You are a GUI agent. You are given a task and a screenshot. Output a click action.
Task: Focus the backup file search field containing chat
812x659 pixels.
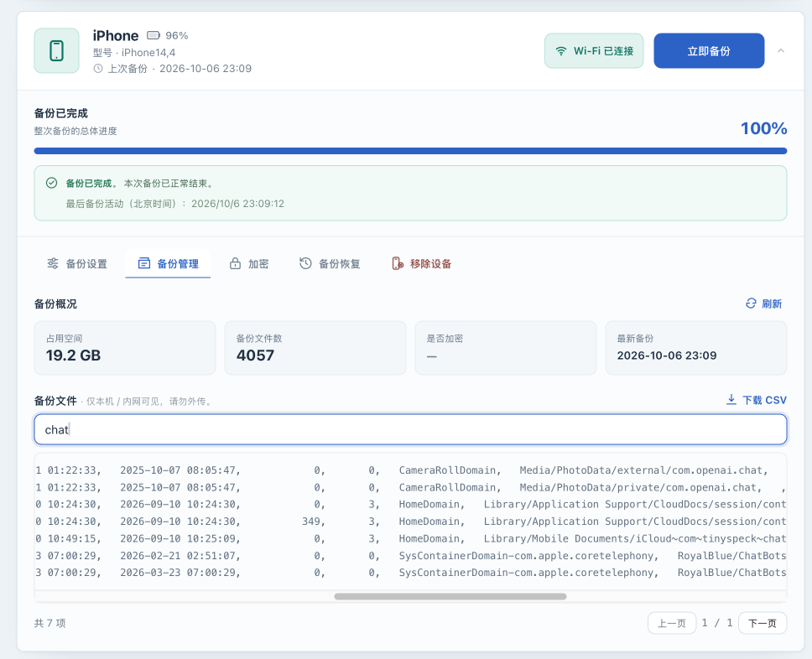pyautogui.click(x=411, y=429)
